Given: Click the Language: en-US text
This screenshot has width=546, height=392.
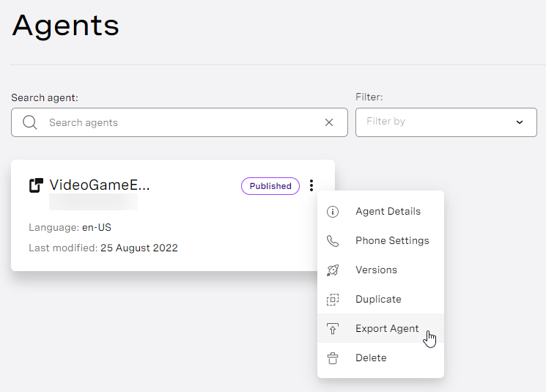Looking at the screenshot, I should click(x=70, y=227).
